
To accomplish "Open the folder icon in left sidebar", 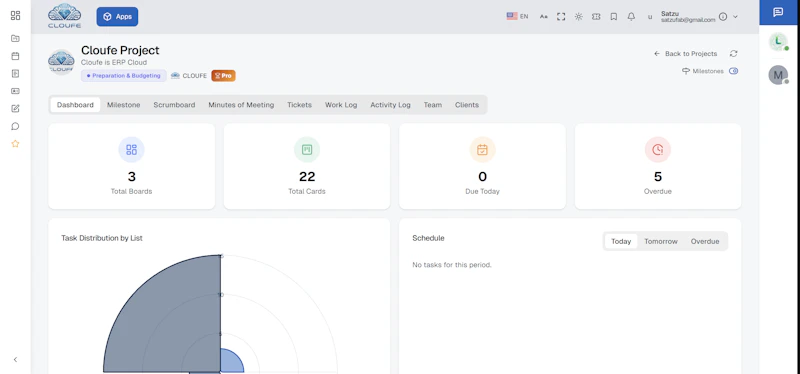I will pos(15,38).
